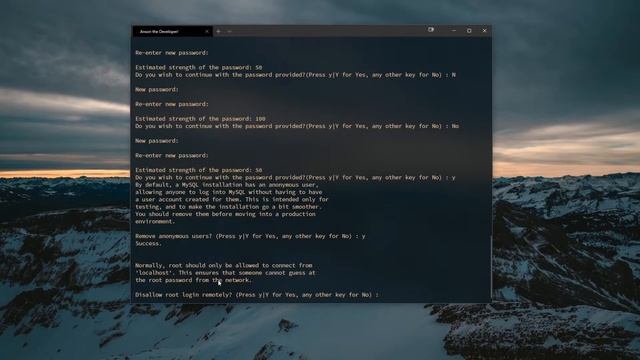
Task: Click the 'Normally, root should only be allowed' line
Action: (x=224, y=265)
